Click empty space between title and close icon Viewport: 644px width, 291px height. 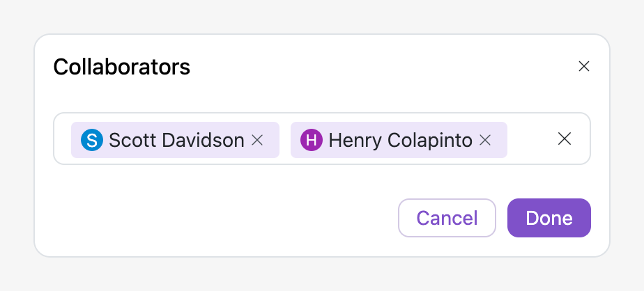coord(383,67)
